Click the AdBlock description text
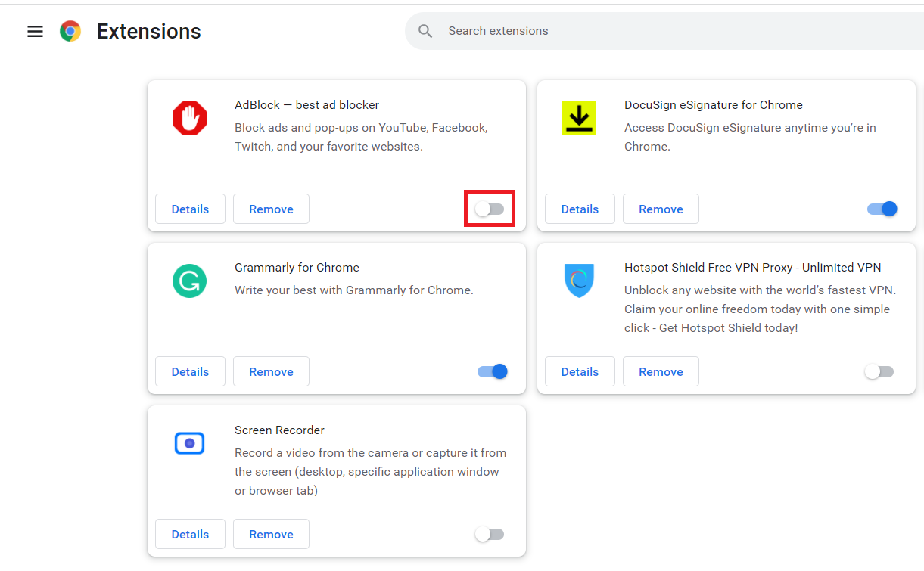Image resolution: width=924 pixels, height=571 pixels. click(x=361, y=137)
